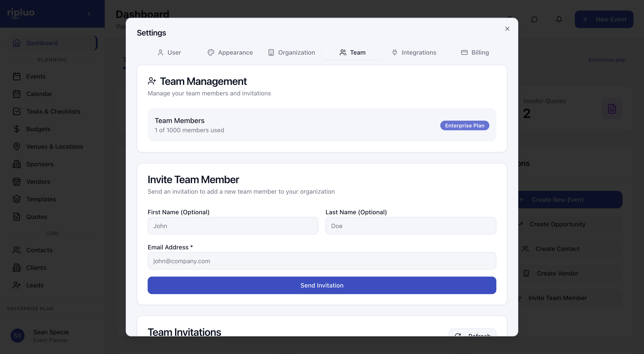The image size is (644, 354).
Task: Click the Events calendar icon in sidebar
Action: coord(16,76)
